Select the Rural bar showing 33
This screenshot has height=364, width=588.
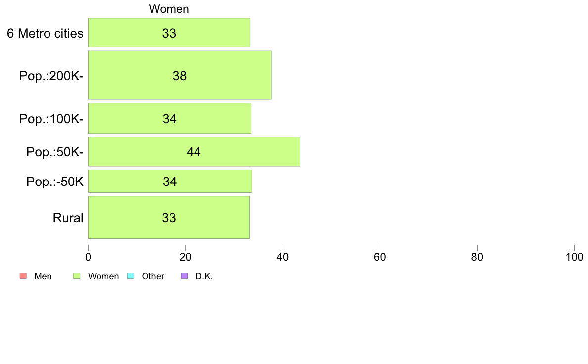169,217
